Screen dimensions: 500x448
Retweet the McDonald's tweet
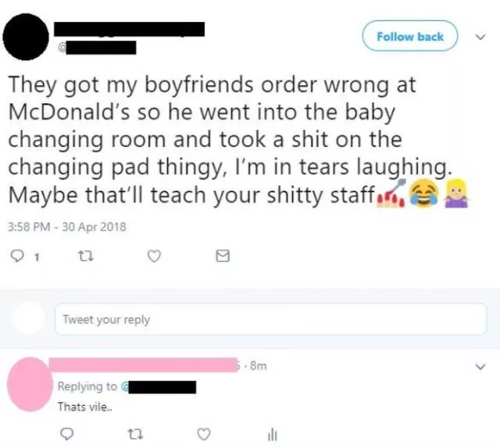click(86, 256)
